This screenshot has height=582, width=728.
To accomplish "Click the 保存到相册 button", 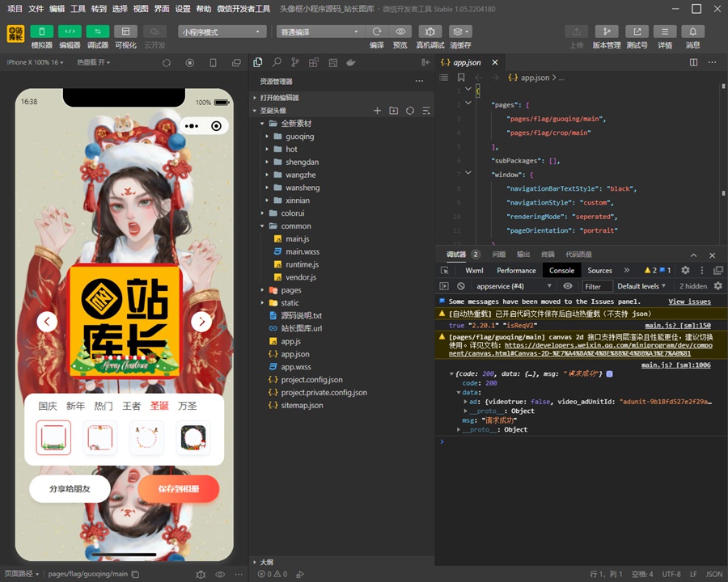I will click(x=178, y=489).
